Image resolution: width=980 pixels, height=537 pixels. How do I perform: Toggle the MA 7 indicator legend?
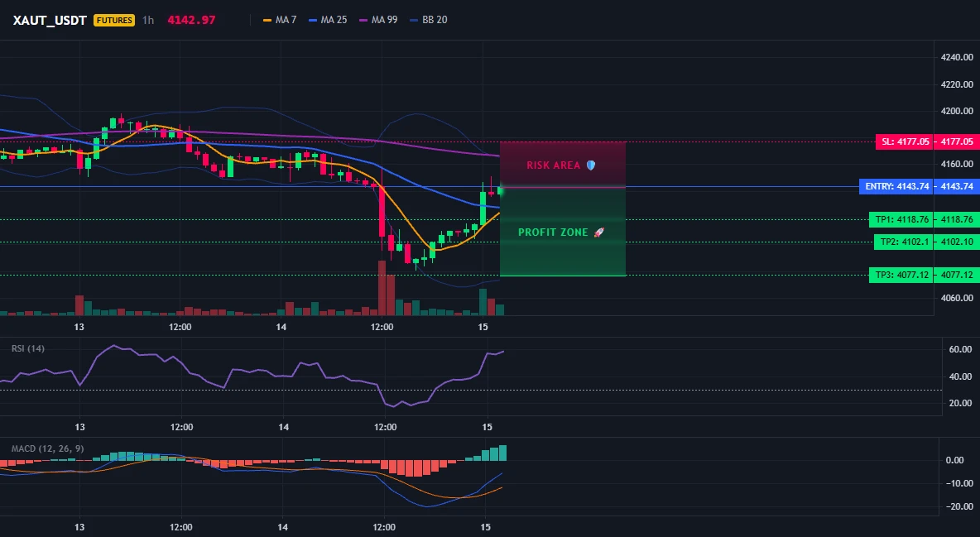point(280,20)
